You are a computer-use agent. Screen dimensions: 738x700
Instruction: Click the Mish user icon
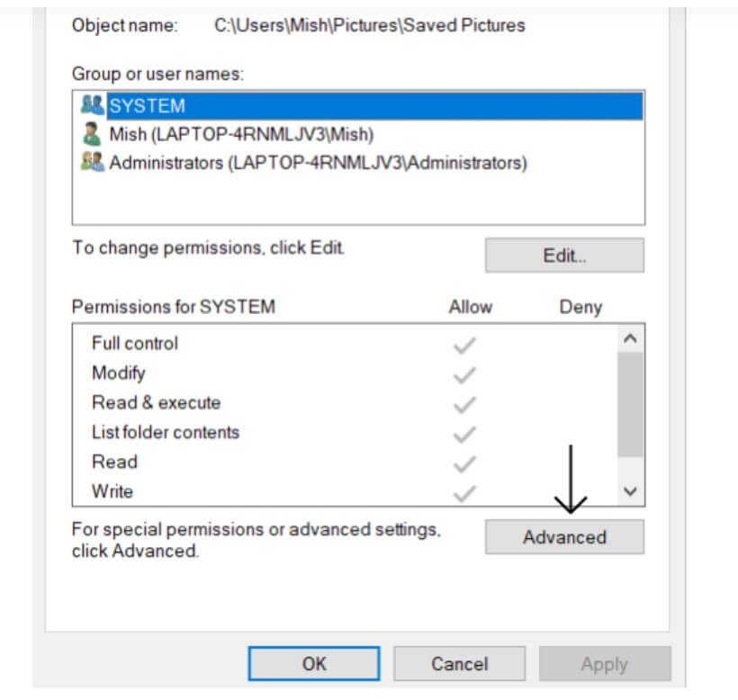[93, 135]
